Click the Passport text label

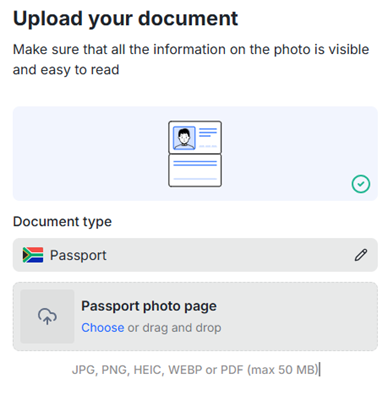click(x=78, y=255)
